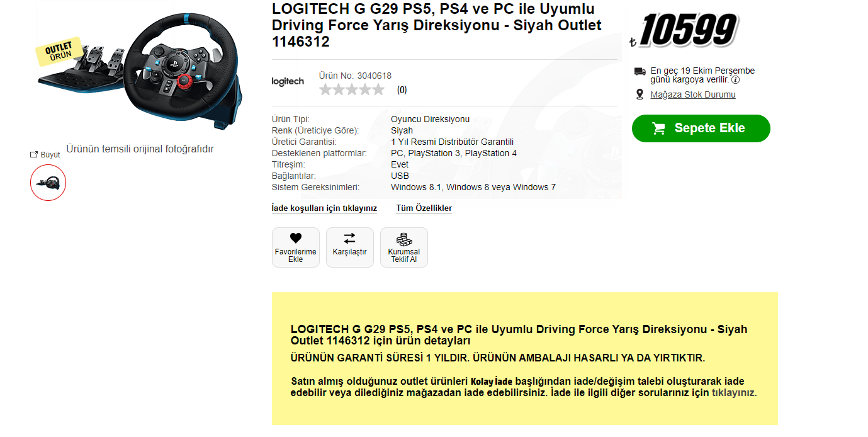Open İade koşulları için tıklayınız link
Screen dimensions: 868x437
tap(324, 208)
